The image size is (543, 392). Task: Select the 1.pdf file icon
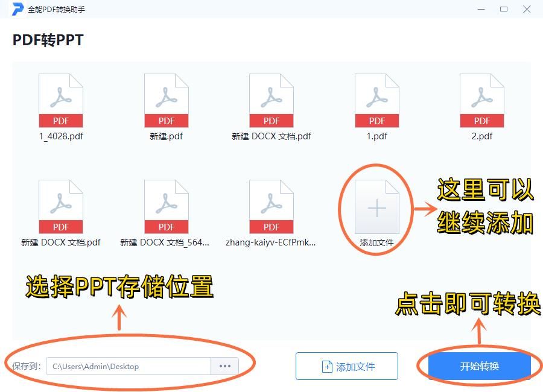376,101
